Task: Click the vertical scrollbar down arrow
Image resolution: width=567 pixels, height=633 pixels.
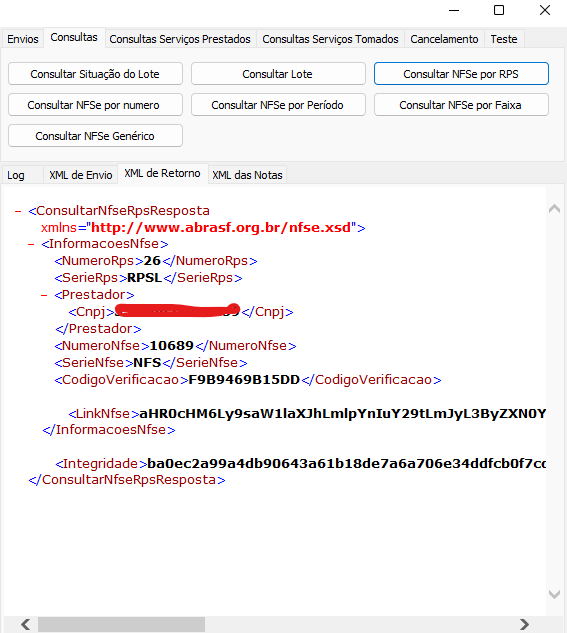Action: click(554, 594)
